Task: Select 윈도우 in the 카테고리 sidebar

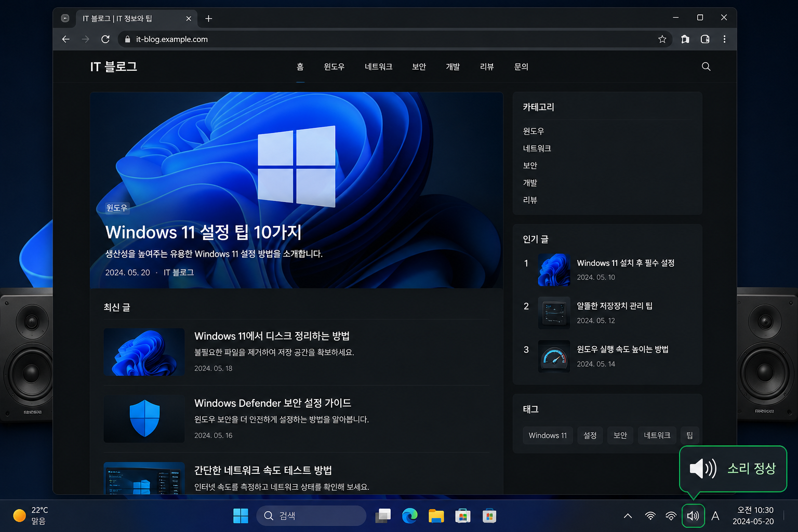Action: [534, 131]
